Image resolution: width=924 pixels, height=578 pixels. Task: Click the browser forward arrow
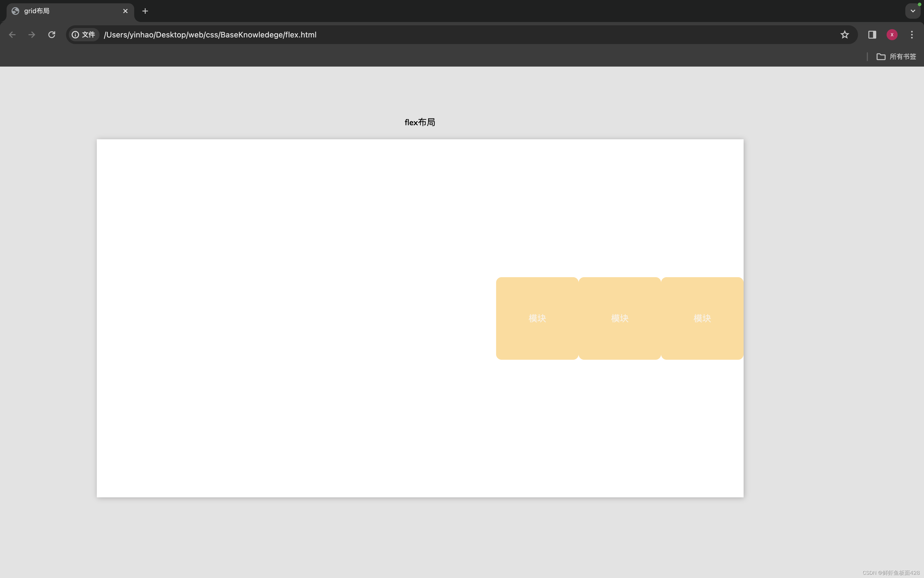point(32,35)
